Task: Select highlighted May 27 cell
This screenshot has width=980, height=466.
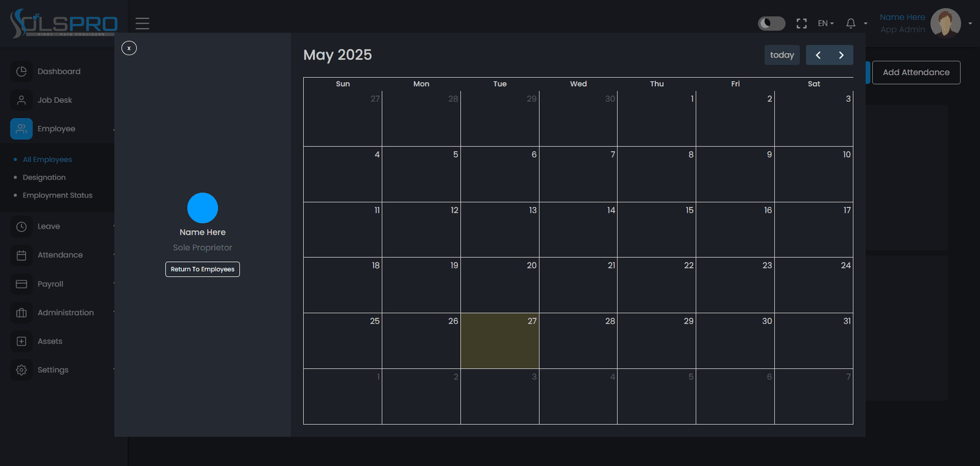Action: click(500, 341)
